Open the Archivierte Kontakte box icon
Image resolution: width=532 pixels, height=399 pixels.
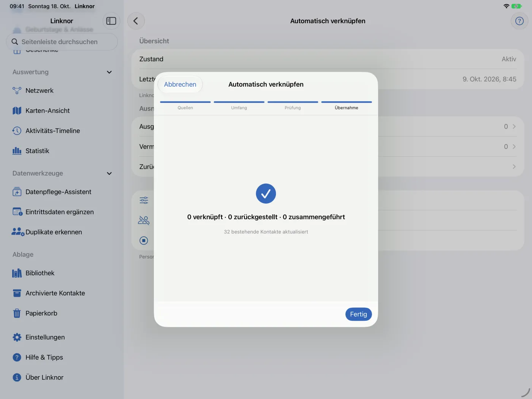point(17,293)
